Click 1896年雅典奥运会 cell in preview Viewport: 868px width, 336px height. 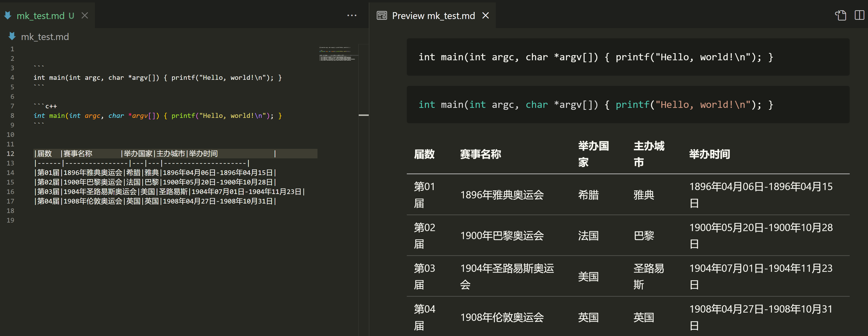click(502, 195)
